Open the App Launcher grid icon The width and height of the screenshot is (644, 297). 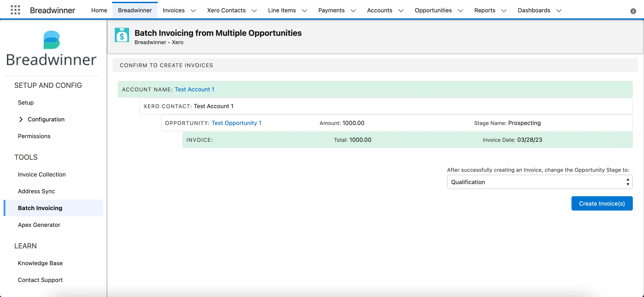point(15,10)
